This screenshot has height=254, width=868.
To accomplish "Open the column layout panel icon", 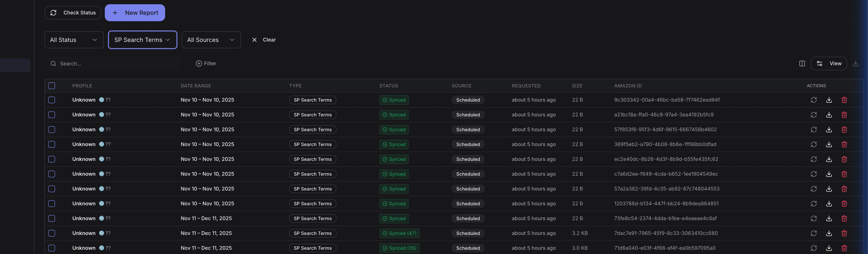I will [802, 63].
